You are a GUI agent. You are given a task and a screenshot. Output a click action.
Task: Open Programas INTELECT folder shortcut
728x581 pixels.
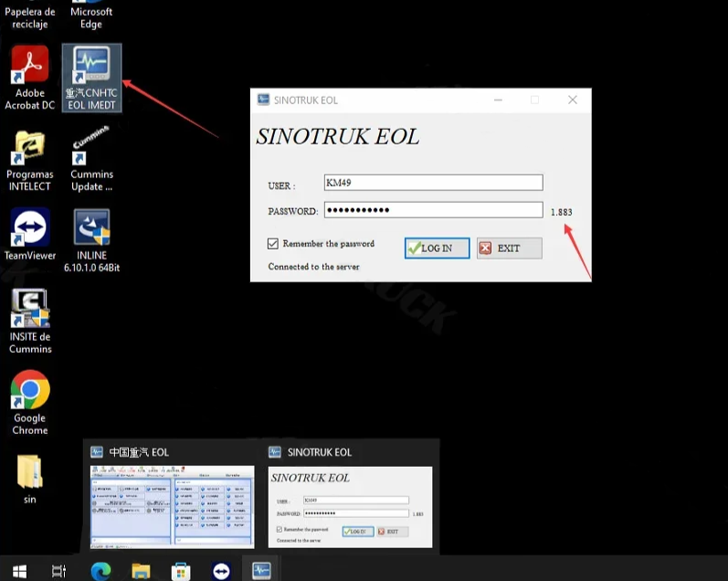click(x=30, y=161)
